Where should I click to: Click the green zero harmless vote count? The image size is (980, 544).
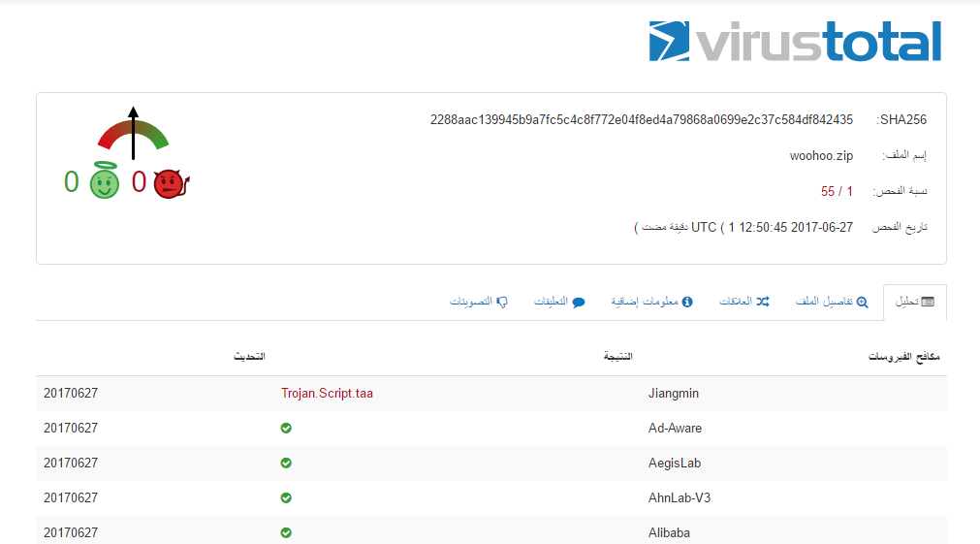coord(72,182)
